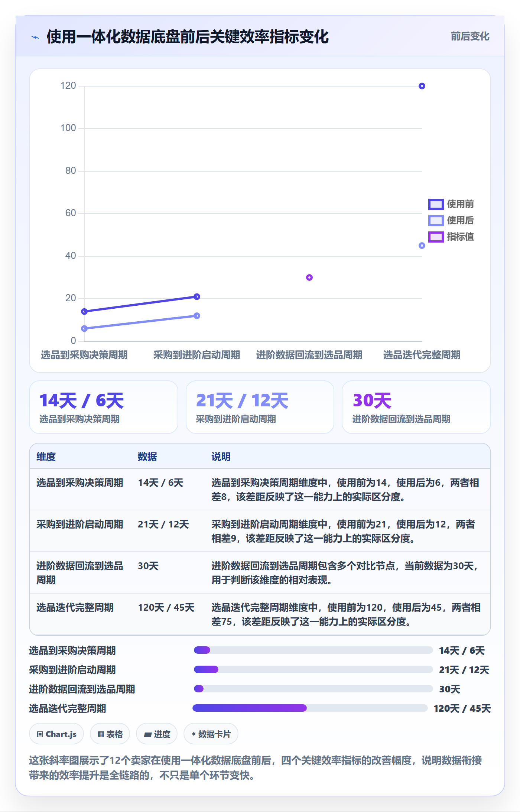Click the purple 30 data point marker
The image size is (520, 812).
click(x=309, y=277)
